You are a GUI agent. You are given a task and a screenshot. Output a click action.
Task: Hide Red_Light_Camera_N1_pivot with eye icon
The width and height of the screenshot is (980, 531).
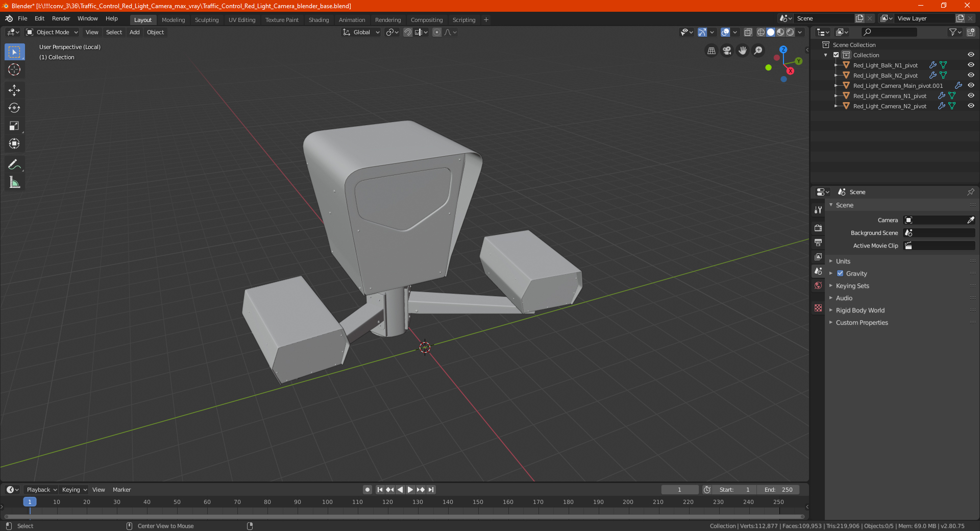(x=971, y=95)
